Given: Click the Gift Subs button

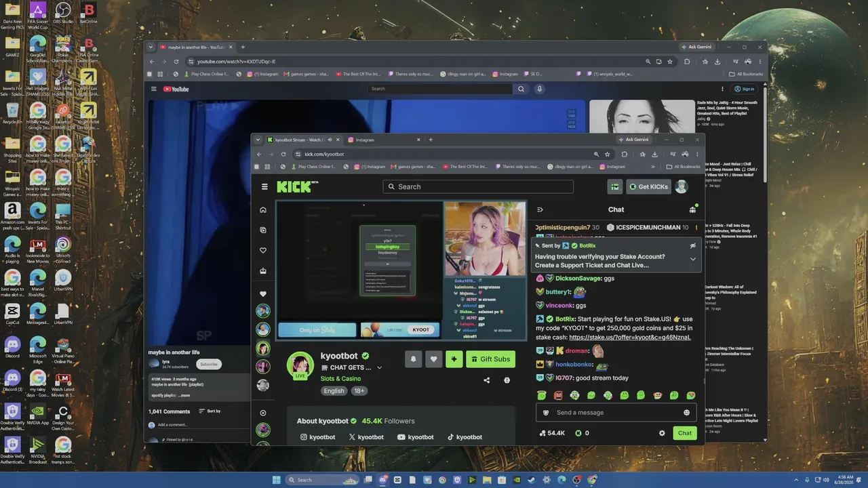Looking at the screenshot, I should coord(491,359).
